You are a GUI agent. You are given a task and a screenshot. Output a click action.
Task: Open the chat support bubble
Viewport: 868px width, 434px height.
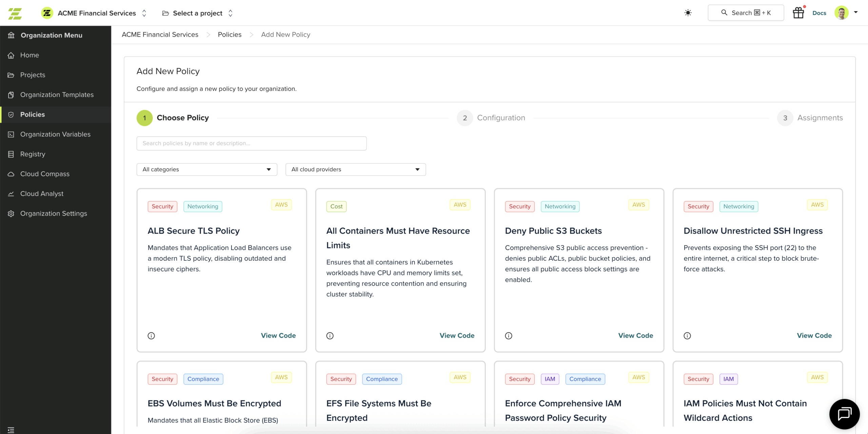tap(844, 414)
